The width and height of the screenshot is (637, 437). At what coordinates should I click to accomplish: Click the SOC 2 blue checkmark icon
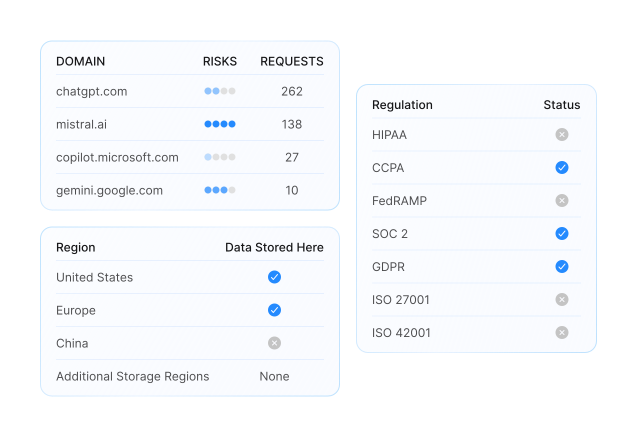561,234
